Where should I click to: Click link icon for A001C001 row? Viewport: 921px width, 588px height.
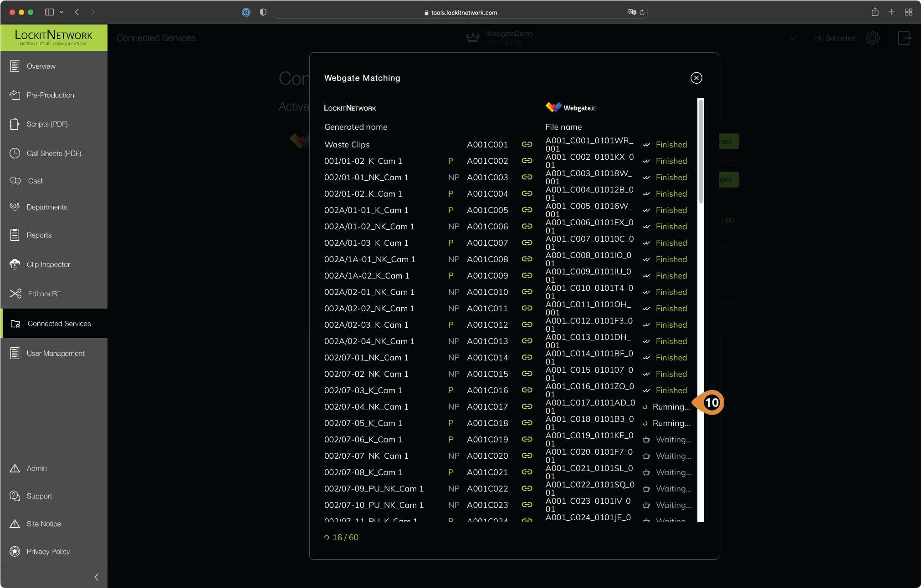(527, 144)
